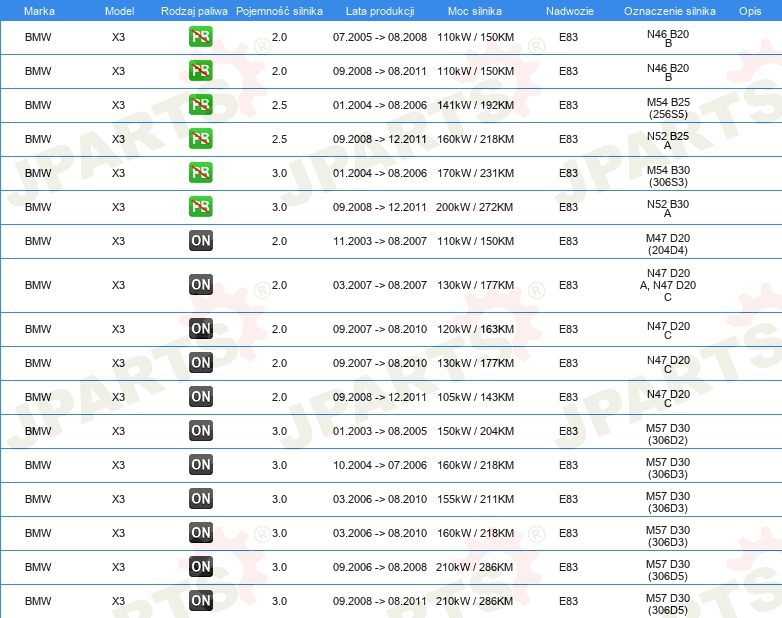
Task: Select petrol icon in 170kW / 231KM row
Action: (x=200, y=172)
